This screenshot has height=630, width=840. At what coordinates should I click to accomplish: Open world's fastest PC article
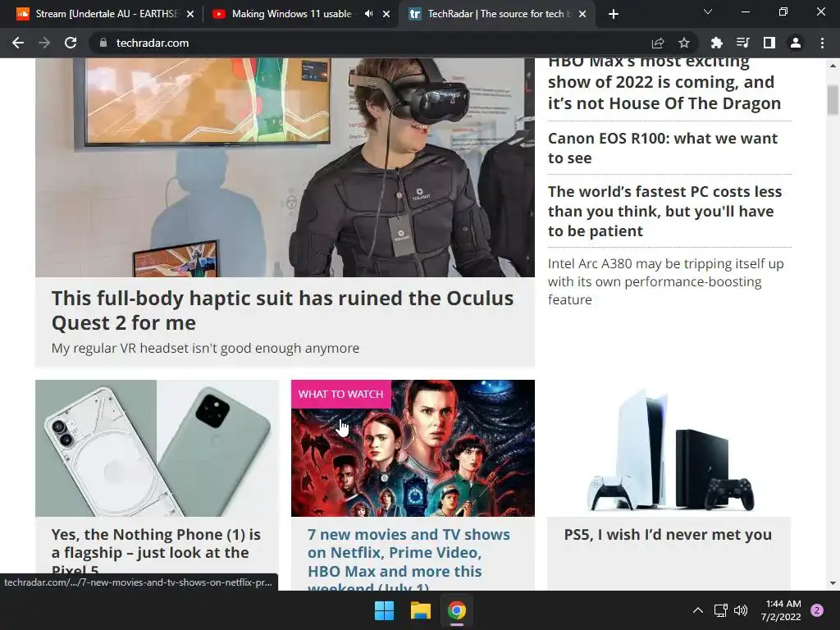tap(664, 211)
